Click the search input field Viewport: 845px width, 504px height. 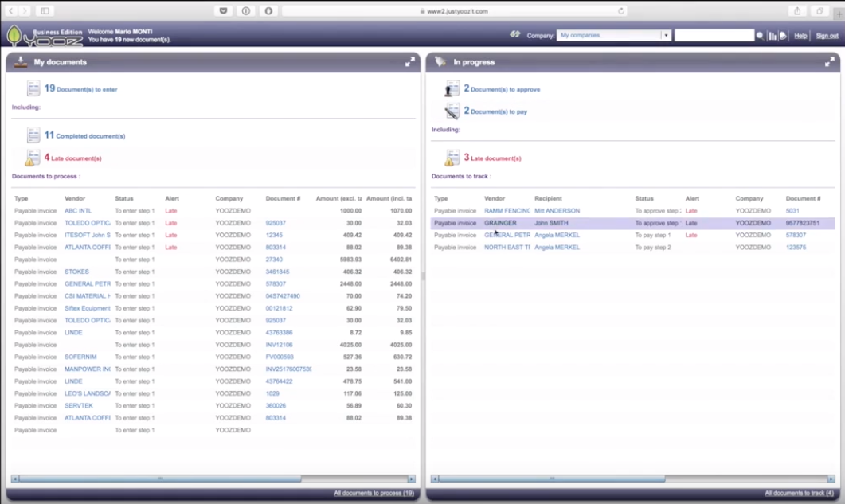(x=714, y=35)
